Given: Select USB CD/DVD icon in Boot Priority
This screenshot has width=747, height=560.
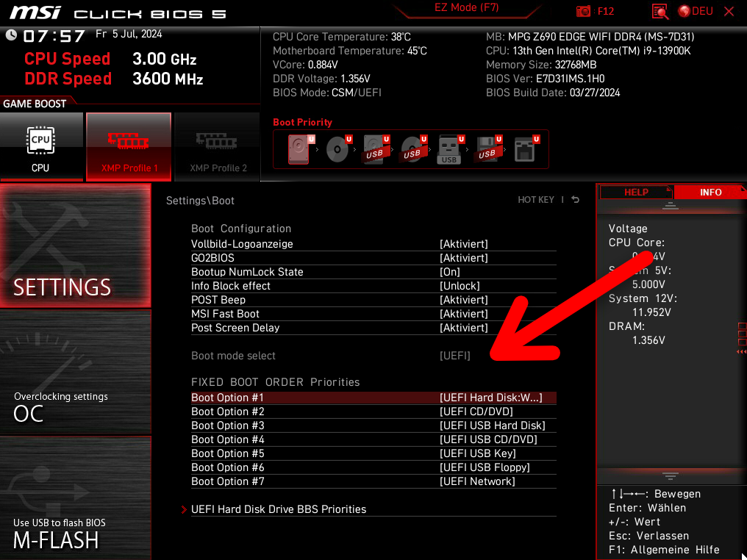Looking at the screenshot, I should [413, 149].
